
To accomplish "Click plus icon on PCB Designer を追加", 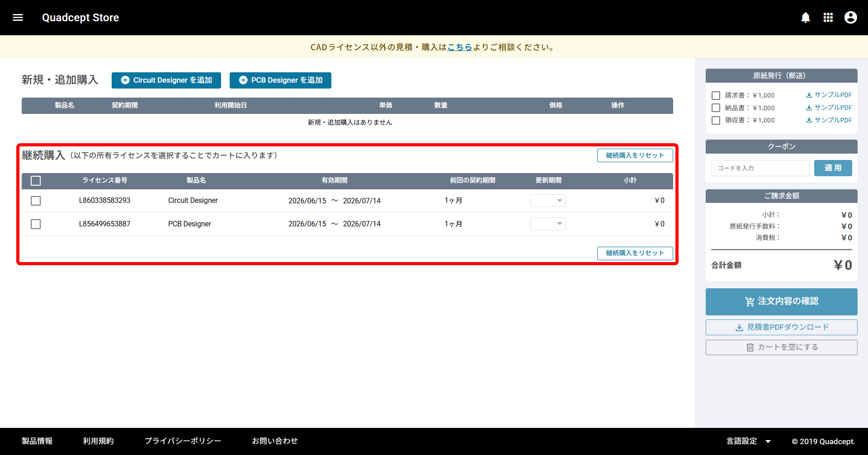I will click(243, 80).
